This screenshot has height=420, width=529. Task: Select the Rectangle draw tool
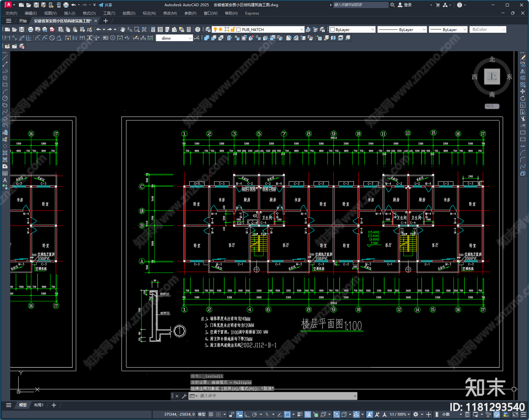click(x=5, y=85)
